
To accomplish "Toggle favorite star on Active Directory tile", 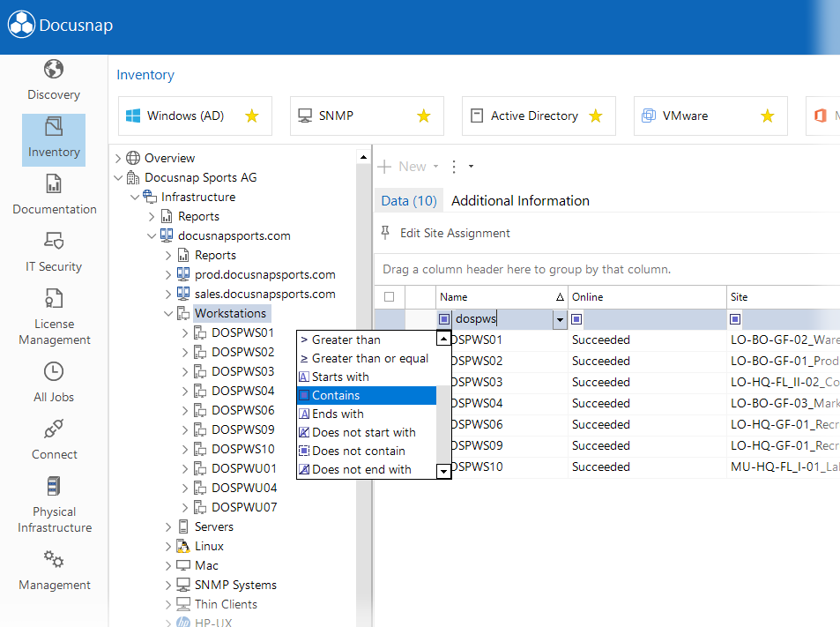I will (x=596, y=116).
